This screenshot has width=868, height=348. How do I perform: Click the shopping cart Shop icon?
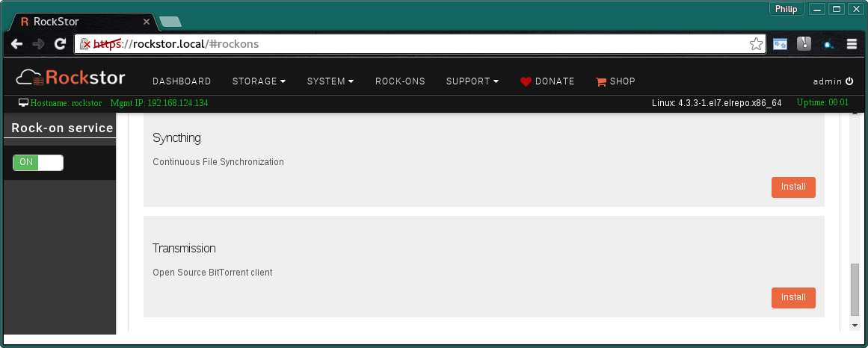(600, 81)
